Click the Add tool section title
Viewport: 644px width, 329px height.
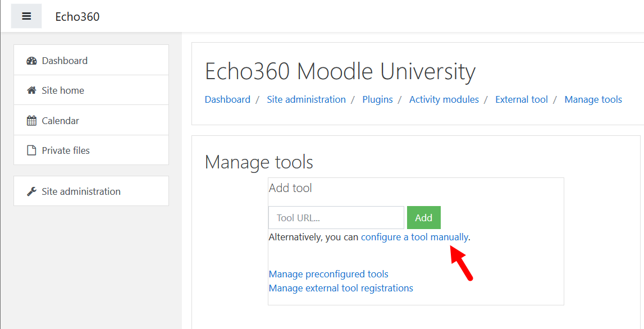point(290,188)
